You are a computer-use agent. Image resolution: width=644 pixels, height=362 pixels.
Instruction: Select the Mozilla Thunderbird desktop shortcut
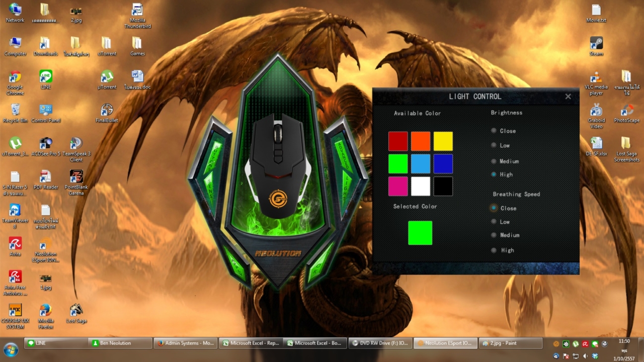click(x=137, y=16)
